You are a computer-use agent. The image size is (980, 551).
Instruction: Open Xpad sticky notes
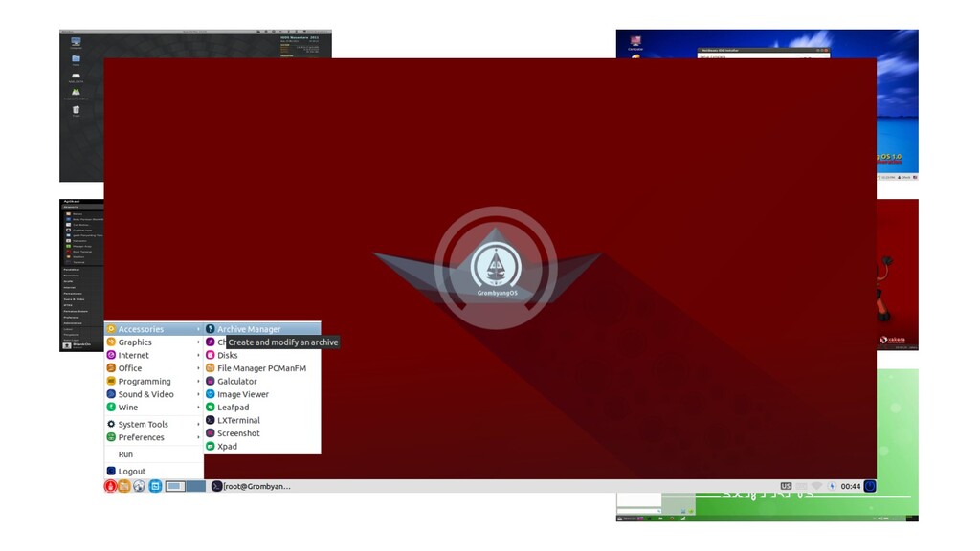(x=262, y=447)
